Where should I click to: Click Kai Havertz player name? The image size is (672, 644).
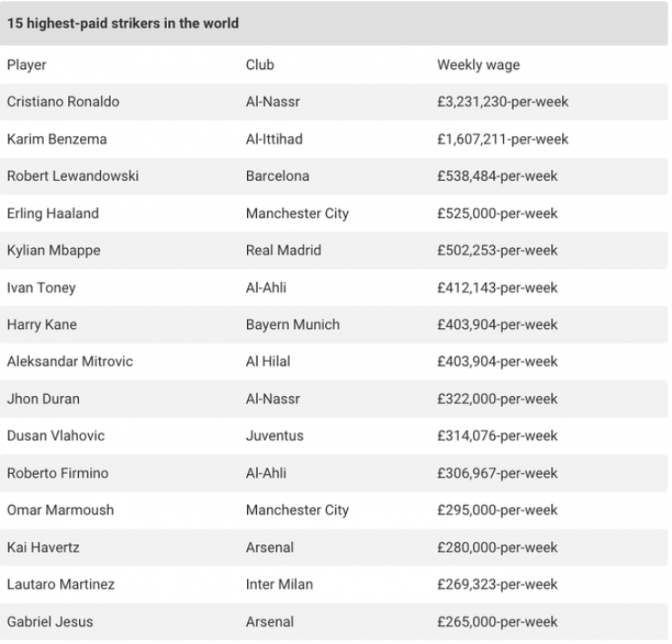[x=43, y=548]
